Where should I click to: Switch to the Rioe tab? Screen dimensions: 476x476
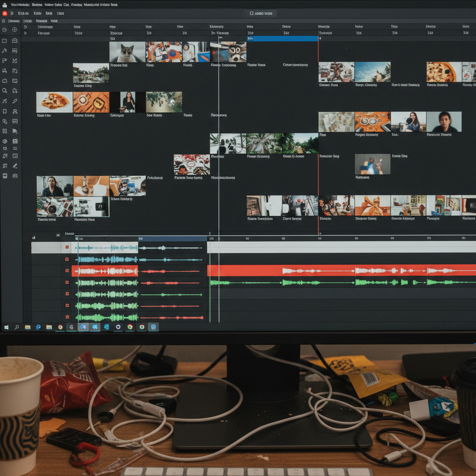54,21
